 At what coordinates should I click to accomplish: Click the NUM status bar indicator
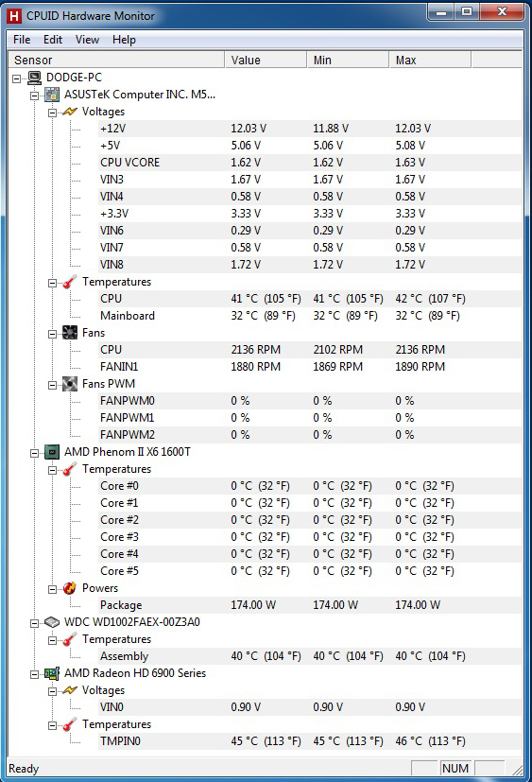pos(455,769)
